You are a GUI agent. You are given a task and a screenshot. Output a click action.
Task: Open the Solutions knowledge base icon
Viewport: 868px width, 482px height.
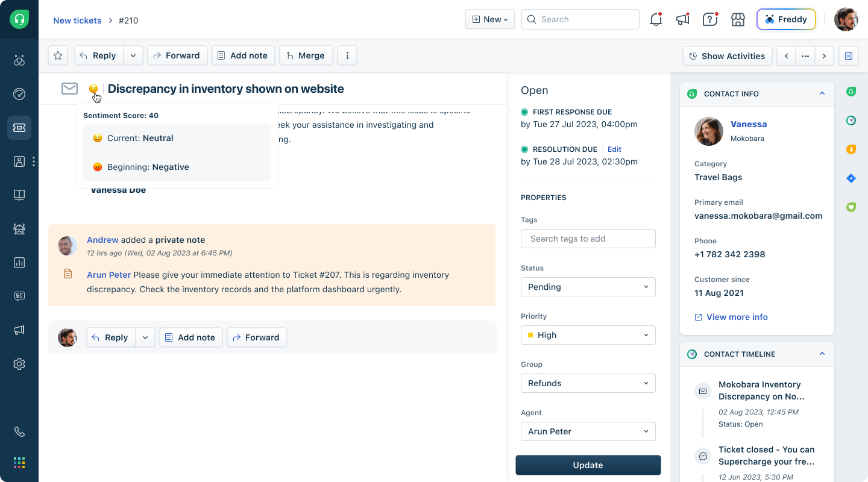click(19, 195)
